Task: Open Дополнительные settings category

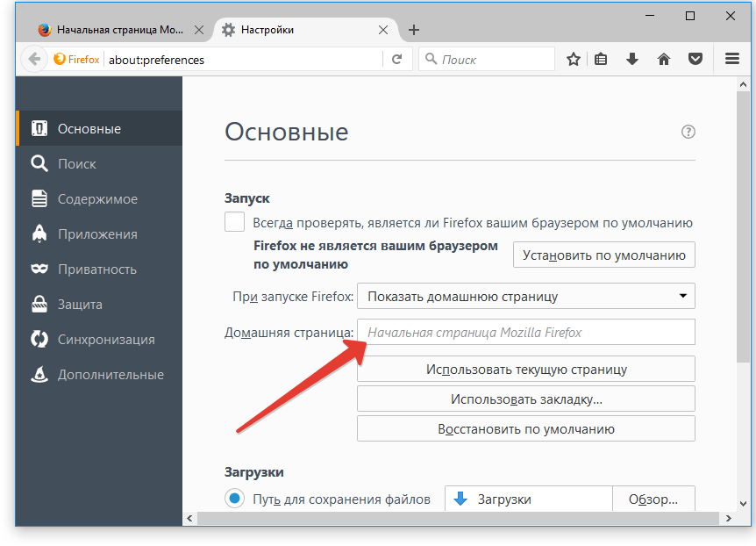Action: point(100,375)
